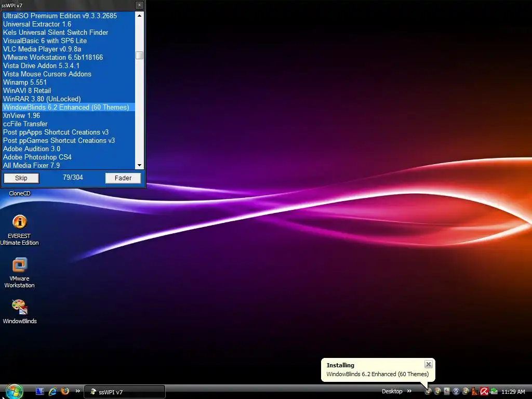The width and height of the screenshot is (532, 399).
Task: Select "Kels Universal Silent Switch Finder" entry
Action: click(x=69, y=32)
